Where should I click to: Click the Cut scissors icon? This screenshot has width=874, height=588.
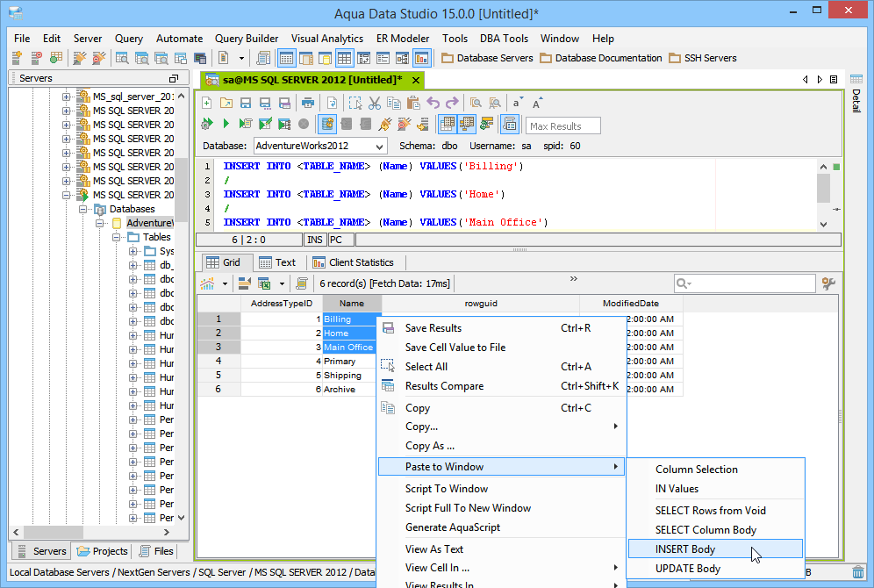tap(374, 103)
